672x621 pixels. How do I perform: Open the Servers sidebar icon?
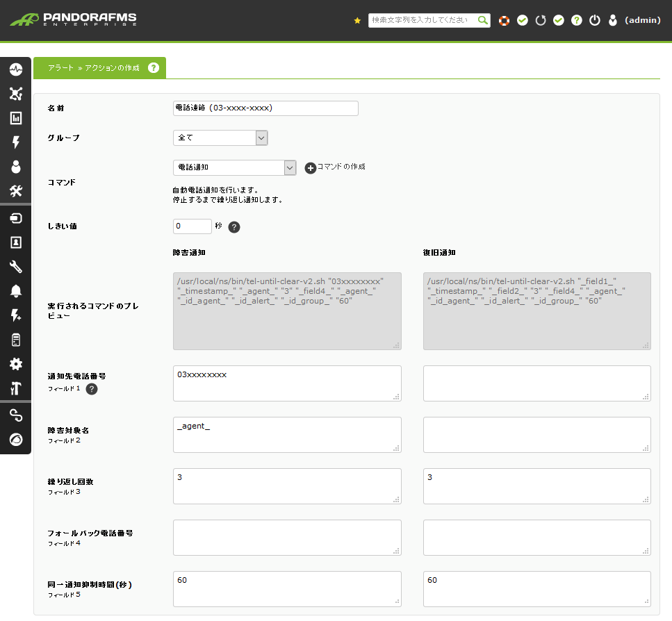[16, 340]
